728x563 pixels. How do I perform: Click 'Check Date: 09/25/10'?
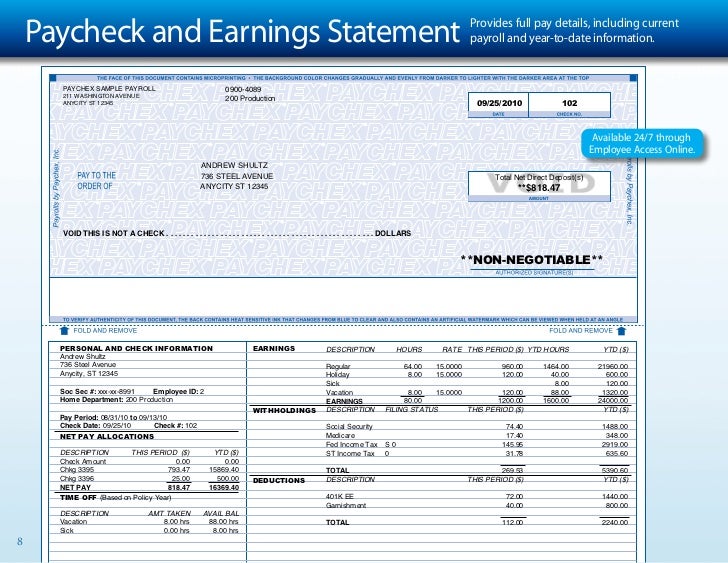[x=95, y=425]
